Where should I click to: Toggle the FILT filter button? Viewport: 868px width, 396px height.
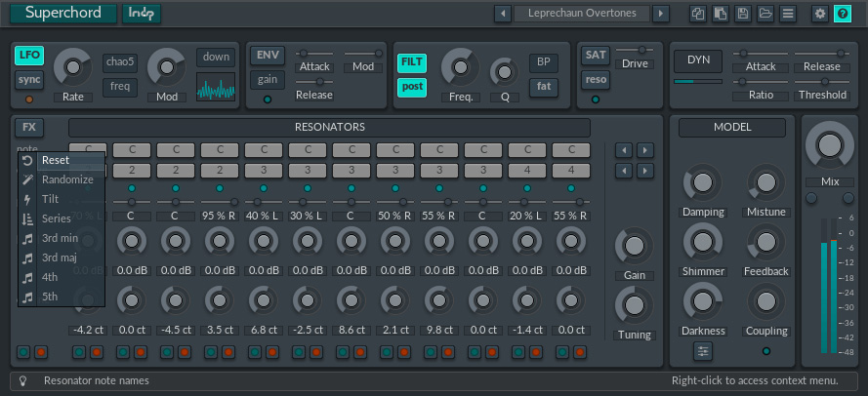(411, 63)
